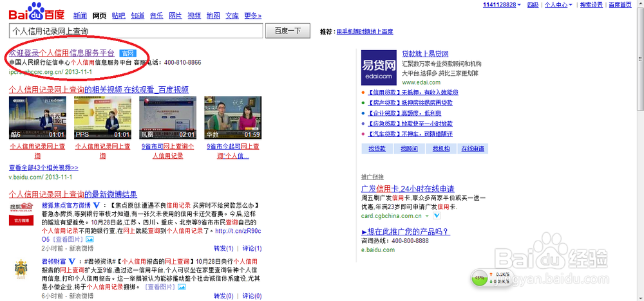This screenshot has height=301, width=644.
Task: Open the 凤凰 video thumbnail
Action: [x=167, y=118]
